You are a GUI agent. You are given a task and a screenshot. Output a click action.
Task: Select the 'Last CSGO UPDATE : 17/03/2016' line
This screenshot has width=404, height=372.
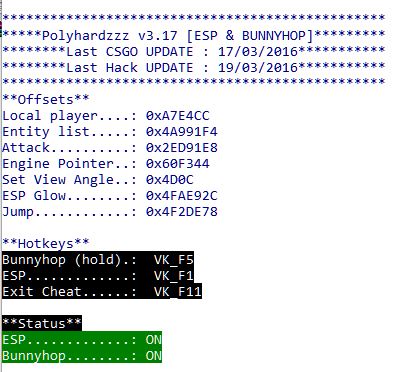194,51
